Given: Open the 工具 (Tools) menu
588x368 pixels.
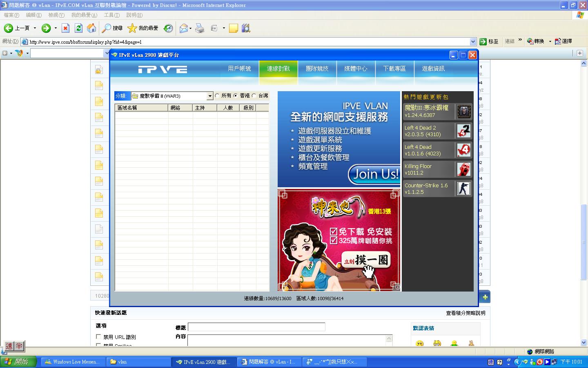Looking at the screenshot, I should click(111, 15).
